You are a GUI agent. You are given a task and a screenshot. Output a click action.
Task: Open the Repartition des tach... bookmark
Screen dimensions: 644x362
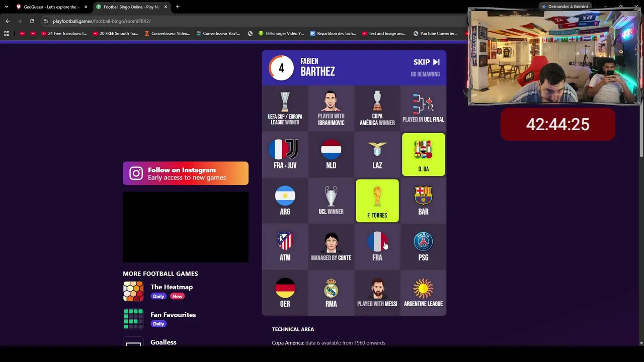333,34
